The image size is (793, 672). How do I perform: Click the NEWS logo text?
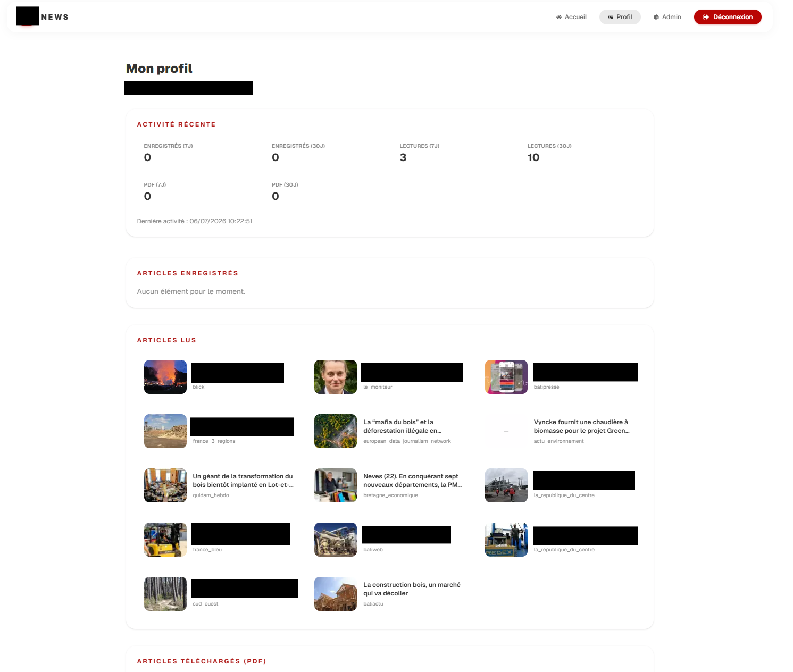(55, 17)
